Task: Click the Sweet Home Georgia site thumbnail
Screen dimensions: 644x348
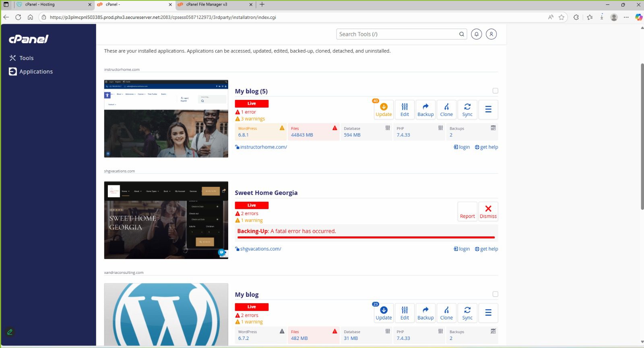Action: (166, 220)
